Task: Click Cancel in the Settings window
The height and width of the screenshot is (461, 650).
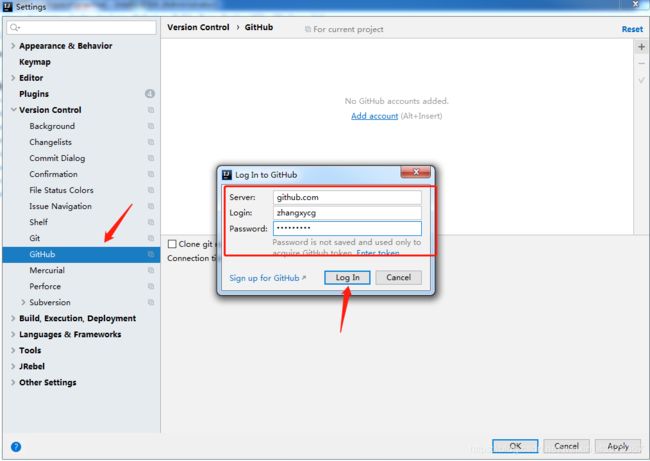Action: [566, 446]
